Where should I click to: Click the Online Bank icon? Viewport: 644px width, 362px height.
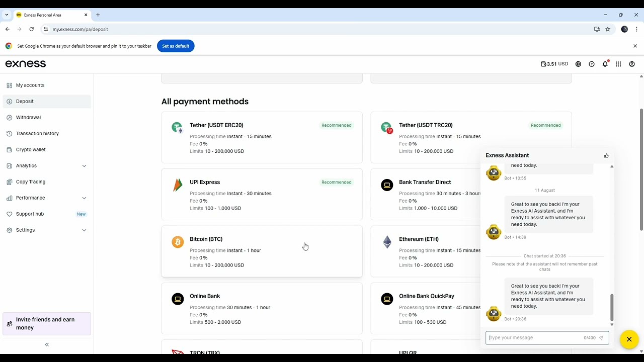click(x=178, y=299)
